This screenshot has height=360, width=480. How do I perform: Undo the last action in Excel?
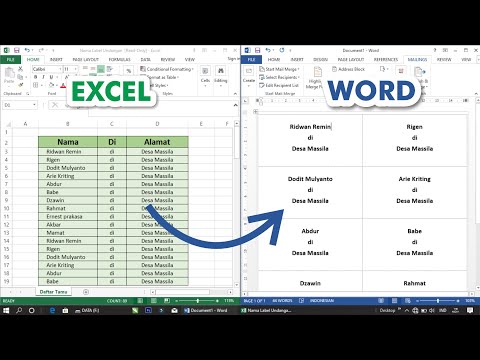pos(27,50)
